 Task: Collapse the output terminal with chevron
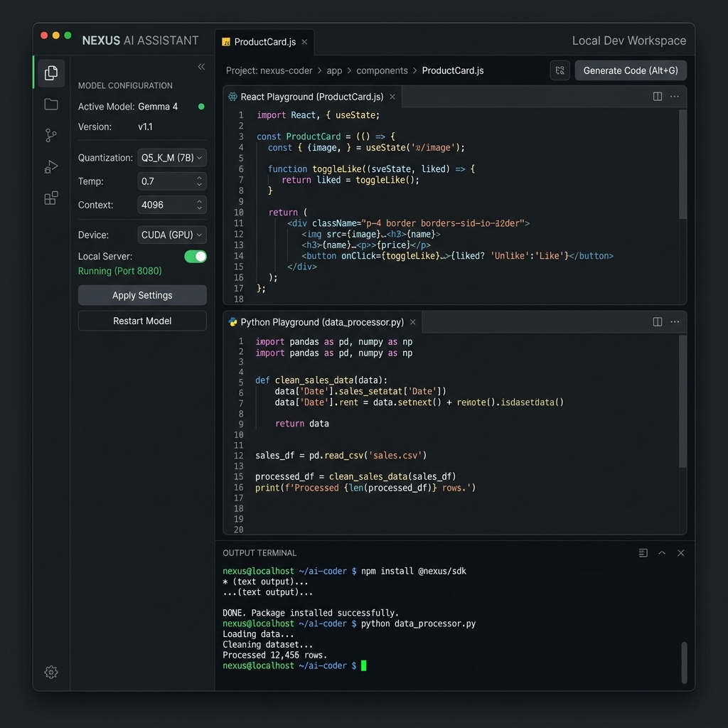(662, 552)
